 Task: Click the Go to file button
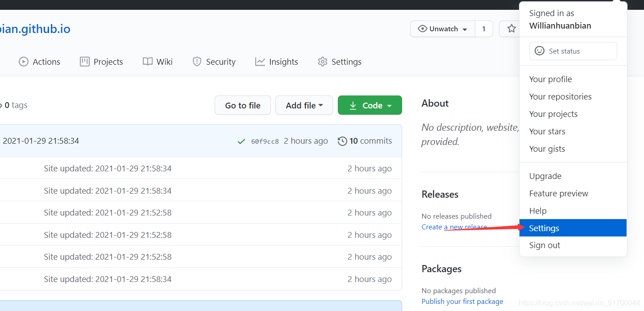click(x=243, y=105)
